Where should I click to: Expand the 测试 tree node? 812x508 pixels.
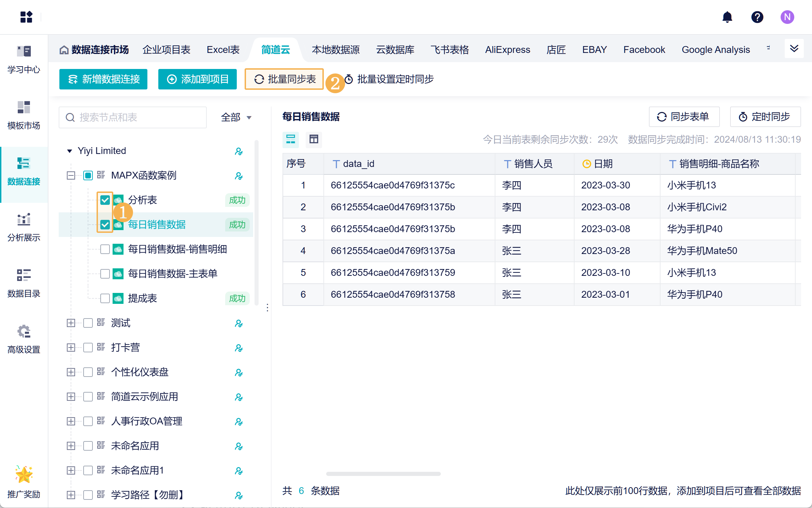click(x=71, y=323)
